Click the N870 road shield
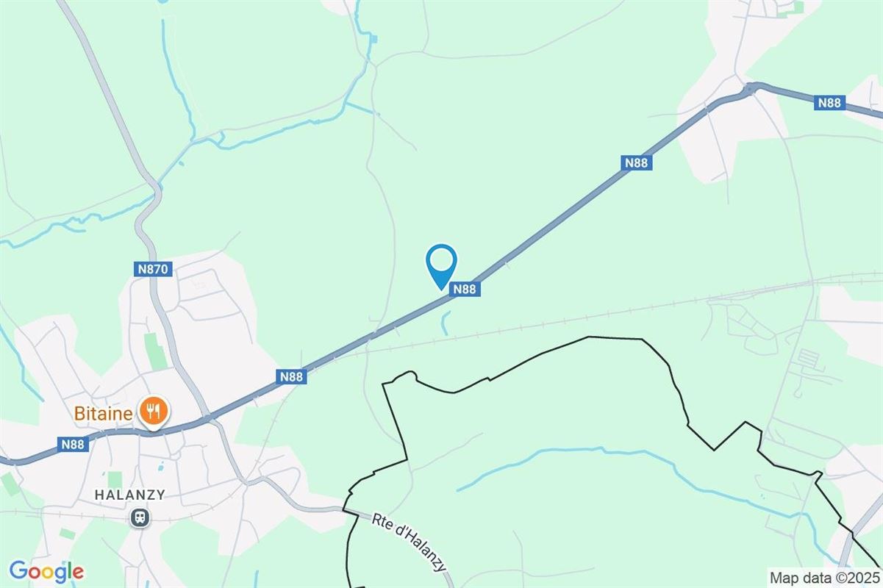This screenshot has height=588, width=883. 154,270
